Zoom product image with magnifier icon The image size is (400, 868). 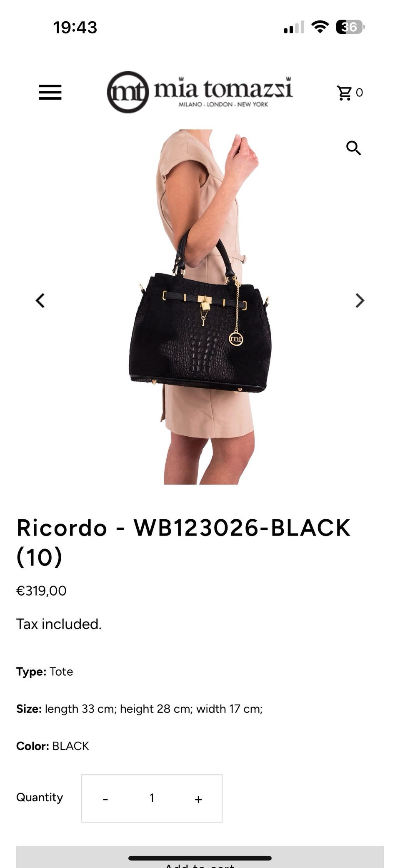pyautogui.click(x=353, y=148)
